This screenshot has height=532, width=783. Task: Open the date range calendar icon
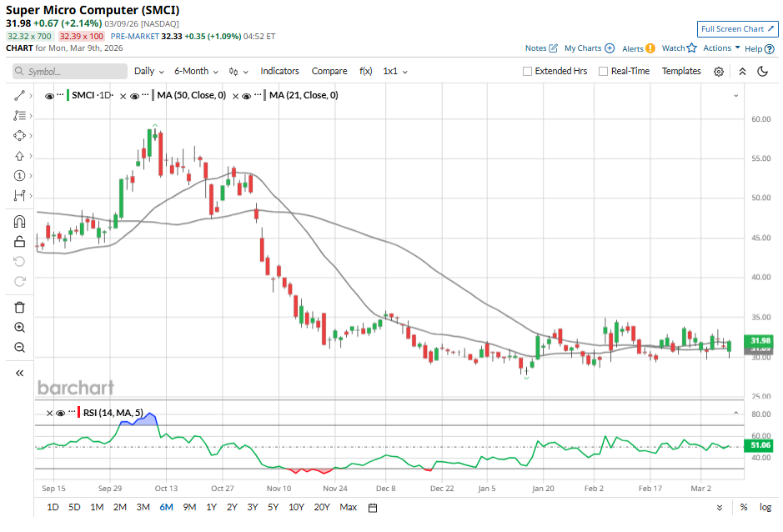point(373,507)
